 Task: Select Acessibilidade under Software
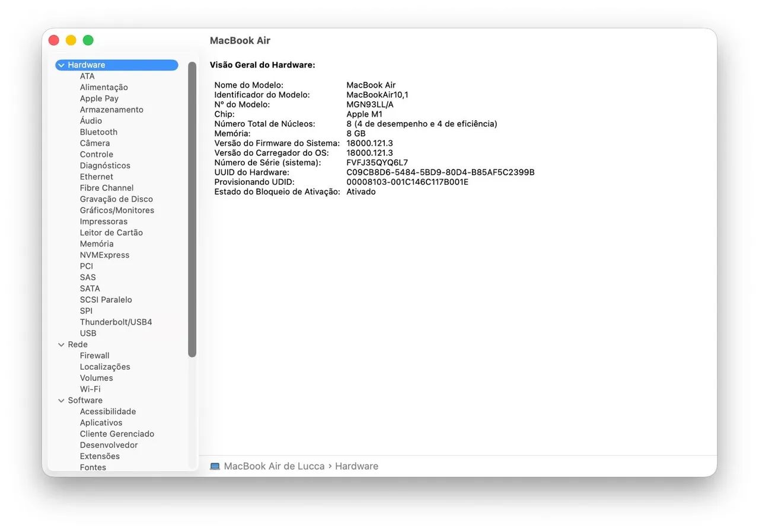[x=108, y=412]
